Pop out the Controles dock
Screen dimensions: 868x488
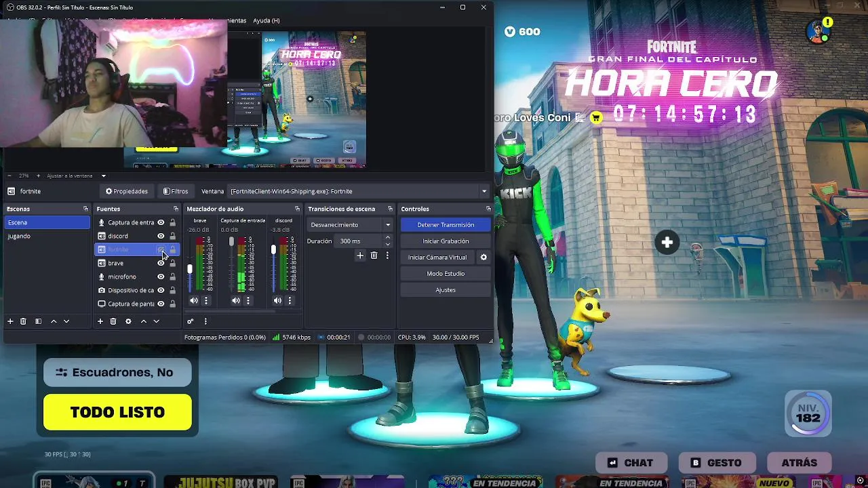pos(488,209)
